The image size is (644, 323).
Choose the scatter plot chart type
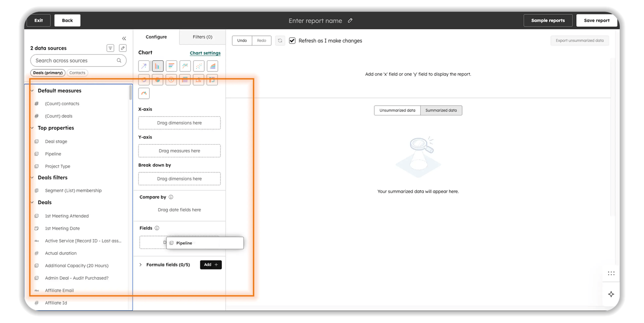coord(199,66)
